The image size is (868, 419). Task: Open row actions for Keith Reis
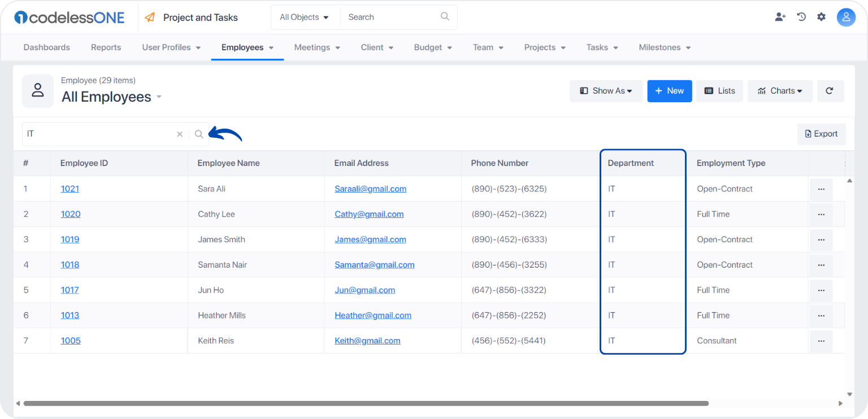tap(821, 342)
